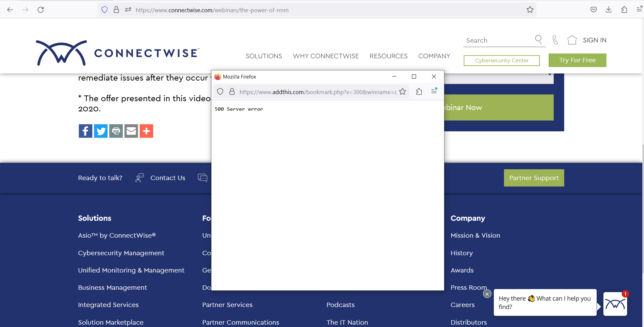Click the home icon in header
This screenshot has width=644, height=327.
click(x=572, y=40)
